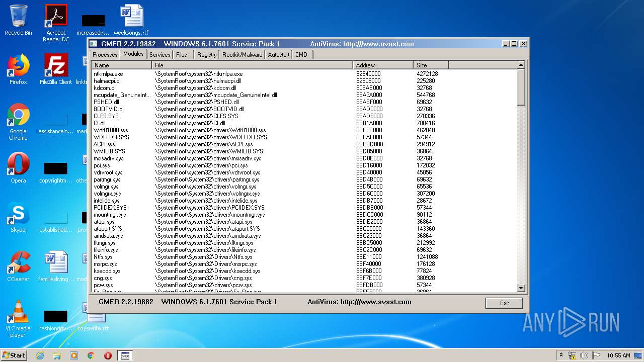
Task: Click the 10:55 AM clock
Action: (x=618, y=355)
